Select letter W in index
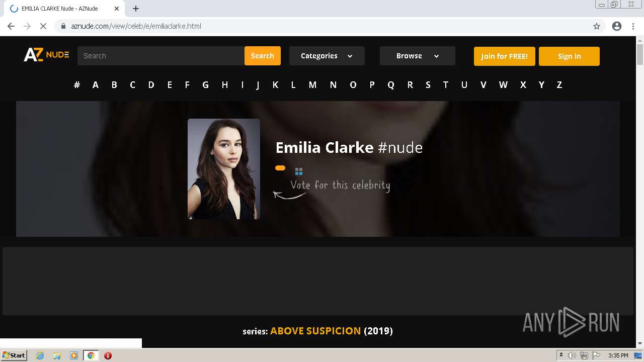The image size is (644, 362). 503,85
